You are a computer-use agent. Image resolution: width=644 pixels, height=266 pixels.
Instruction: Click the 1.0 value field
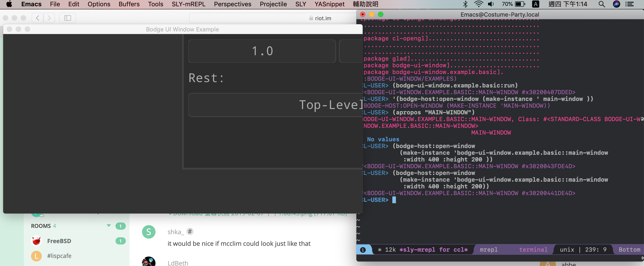pos(262,51)
